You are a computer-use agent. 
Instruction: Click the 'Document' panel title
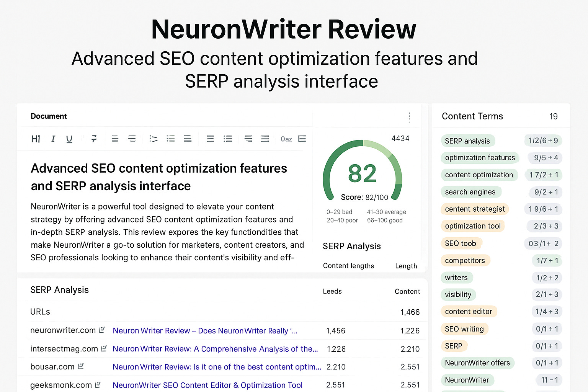pos(49,116)
